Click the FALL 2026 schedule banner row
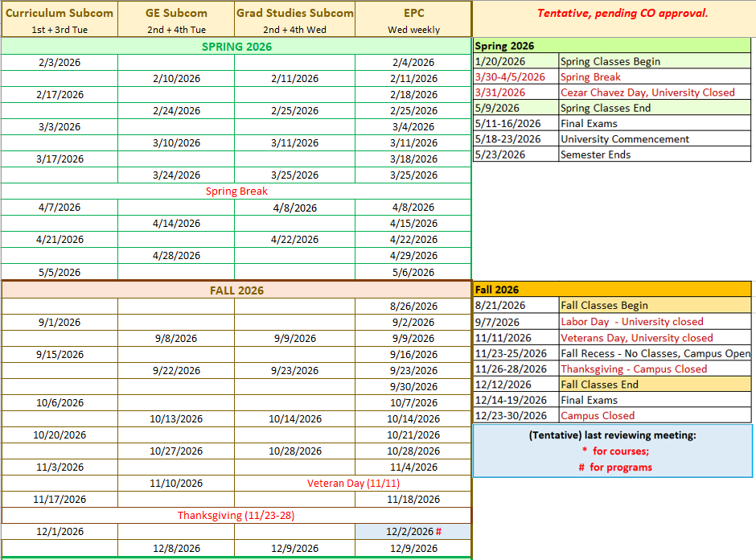Viewport: 756px width, 560px height. [x=236, y=290]
